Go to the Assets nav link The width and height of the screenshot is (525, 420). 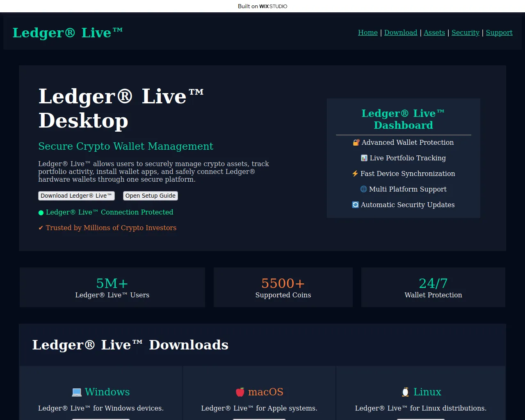click(434, 32)
